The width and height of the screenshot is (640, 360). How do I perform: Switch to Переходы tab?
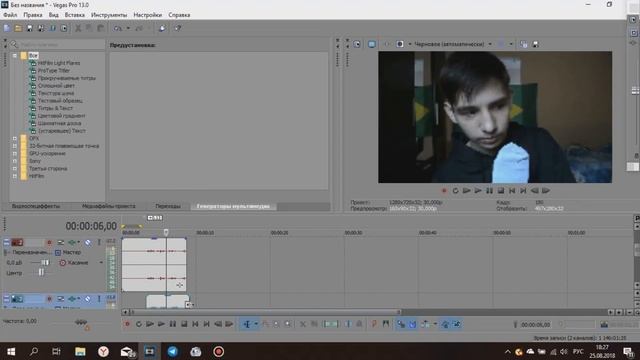tap(168, 206)
